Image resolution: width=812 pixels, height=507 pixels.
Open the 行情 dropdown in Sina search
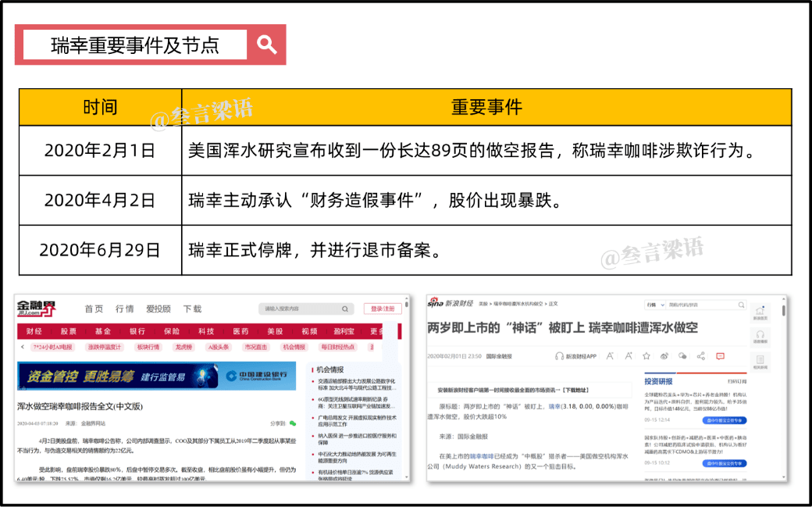click(x=653, y=304)
